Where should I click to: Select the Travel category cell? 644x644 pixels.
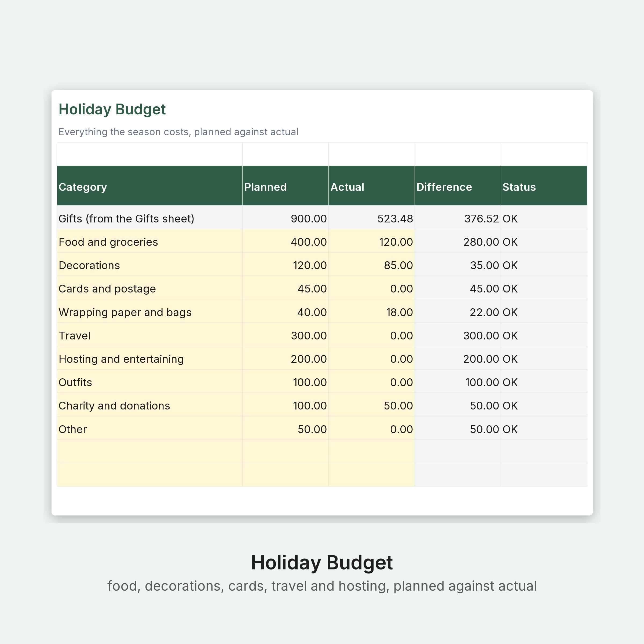pyautogui.click(x=150, y=335)
